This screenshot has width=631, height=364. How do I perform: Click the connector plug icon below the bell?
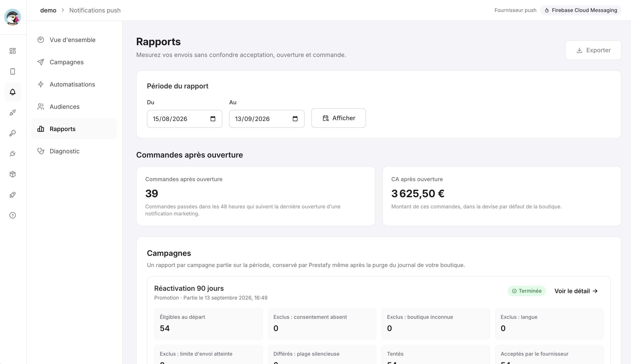[12, 112]
